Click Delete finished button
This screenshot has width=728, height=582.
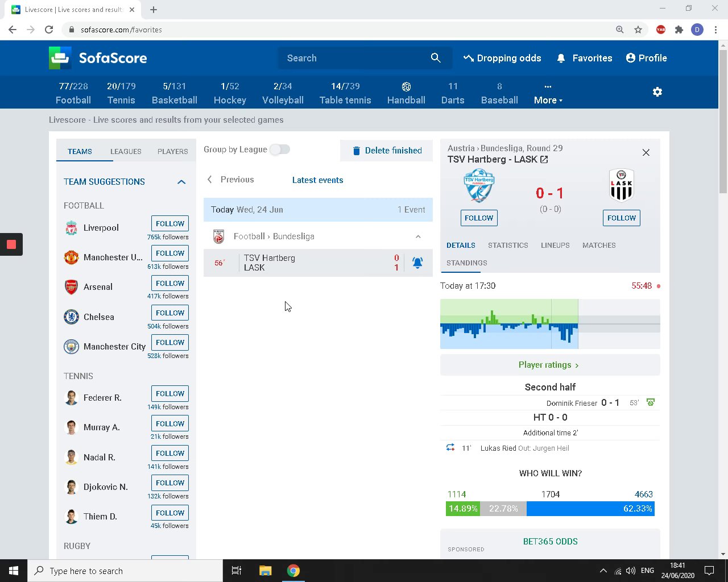(387, 151)
